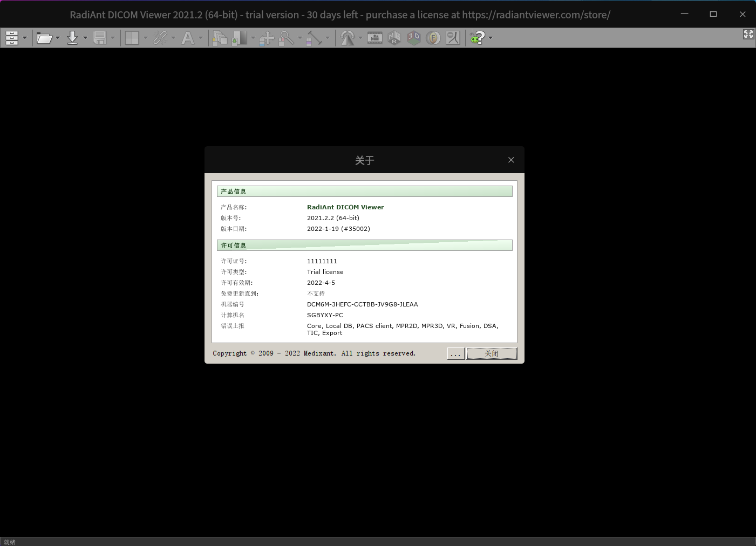Image resolution: width=756 pixels, height=546 pixels.
Task: Expand the chain link dropdown arrow
Action: [x=173, y=38]
